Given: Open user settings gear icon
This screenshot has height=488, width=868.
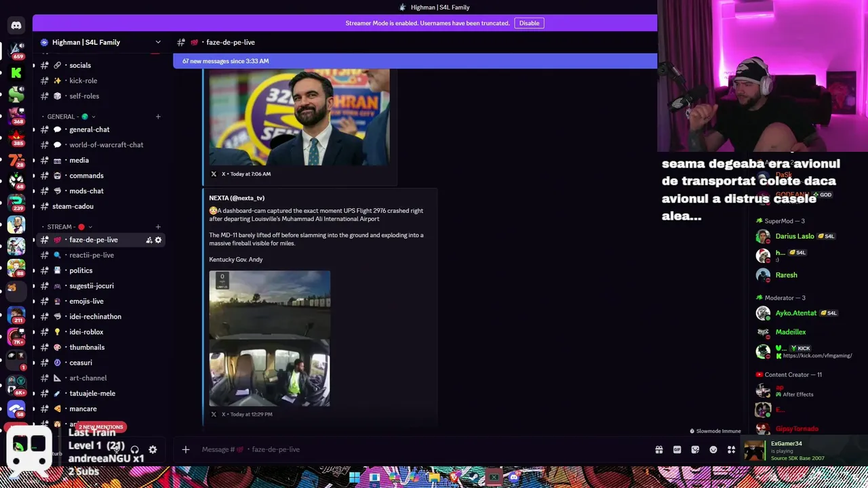Looking at the screenshot, I should click(153, 449).
